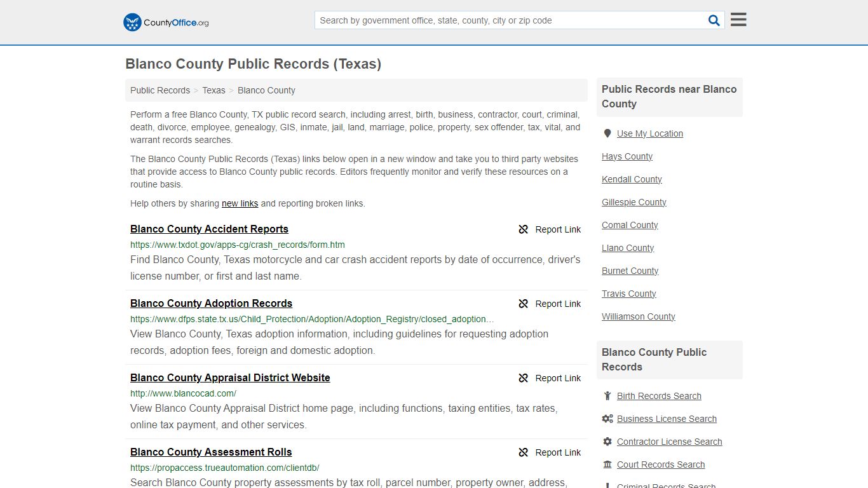Follow the 'new links' sharing link
The height and width of the screenshot is (488, 868).
click(x=240, y=203)
